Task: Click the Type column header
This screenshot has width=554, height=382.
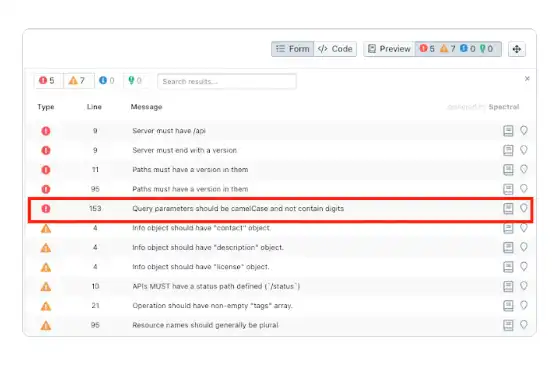Action: coord(46,107)
